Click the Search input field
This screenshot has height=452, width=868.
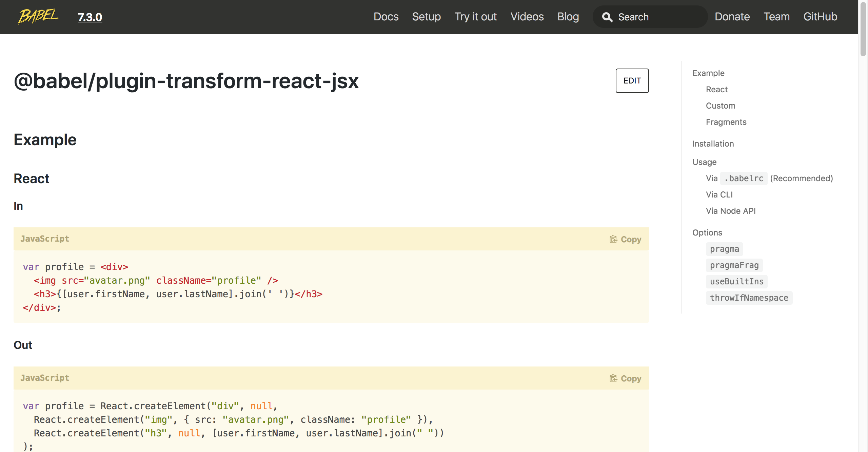click(x=658, y=17)
